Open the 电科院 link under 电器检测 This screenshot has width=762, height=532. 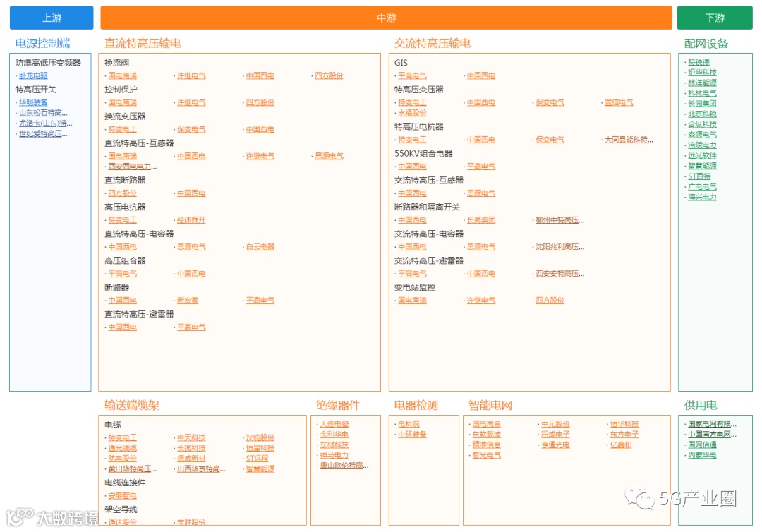coord(409,424)
